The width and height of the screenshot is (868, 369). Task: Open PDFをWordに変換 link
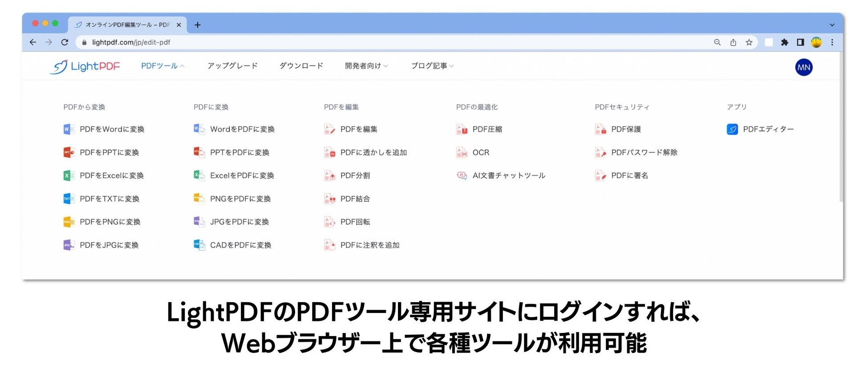coord(112,130)
